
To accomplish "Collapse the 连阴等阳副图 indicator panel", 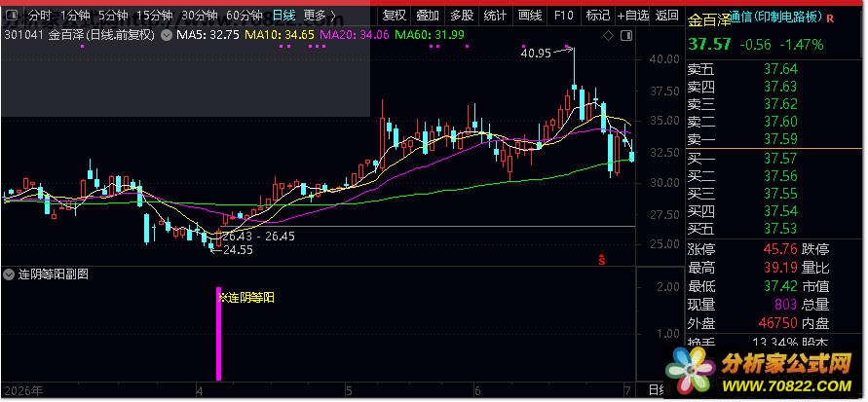I will pos(9,274).
